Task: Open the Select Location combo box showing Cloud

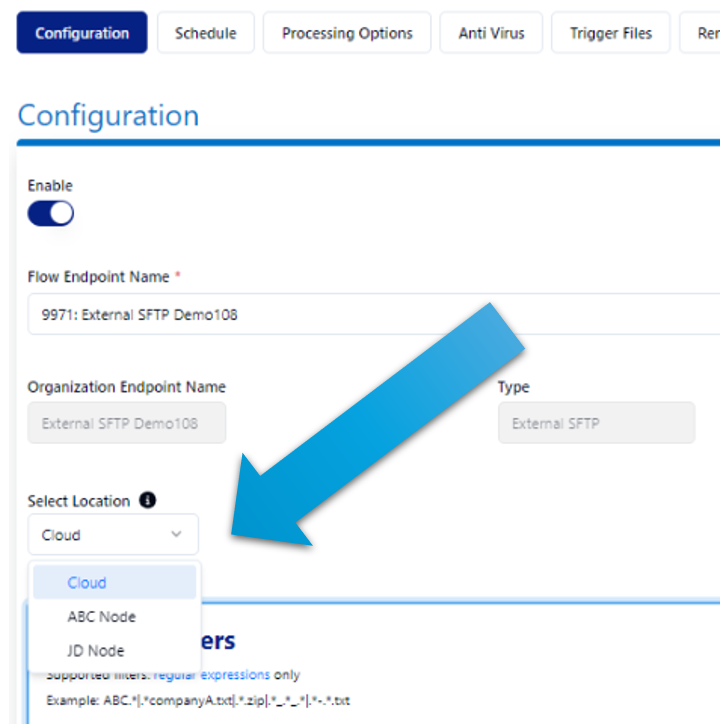Action: tap(112, 535)
